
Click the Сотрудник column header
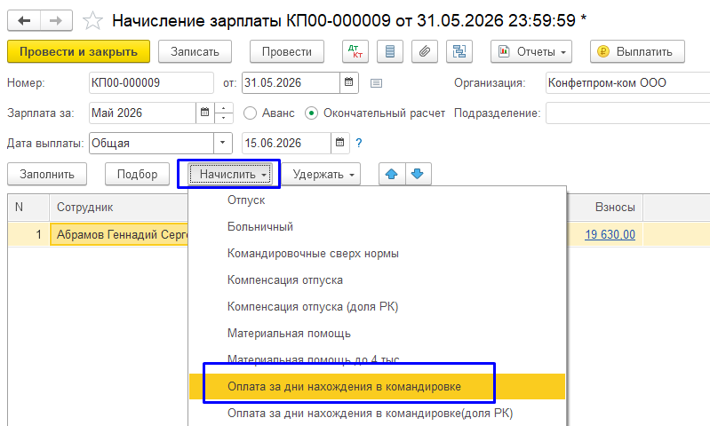click(119, 208)
